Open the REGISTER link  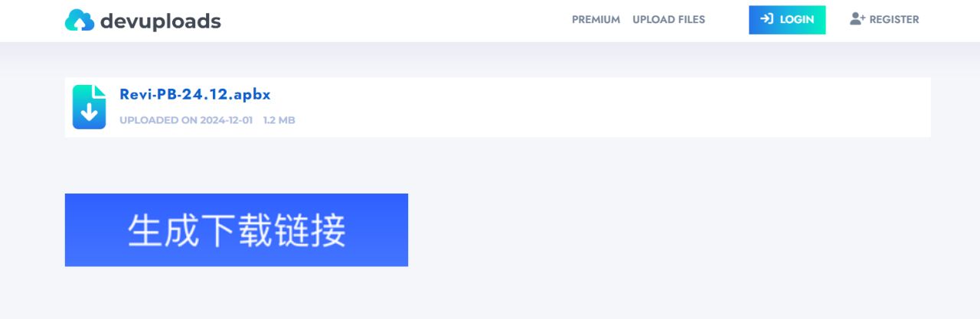[893, 20]
